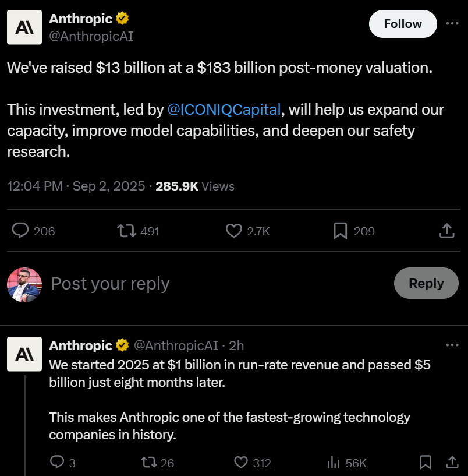This screenshot has width=468, height=476.
Task: Reply to the main Anthropic post
Action: point(21,231)
